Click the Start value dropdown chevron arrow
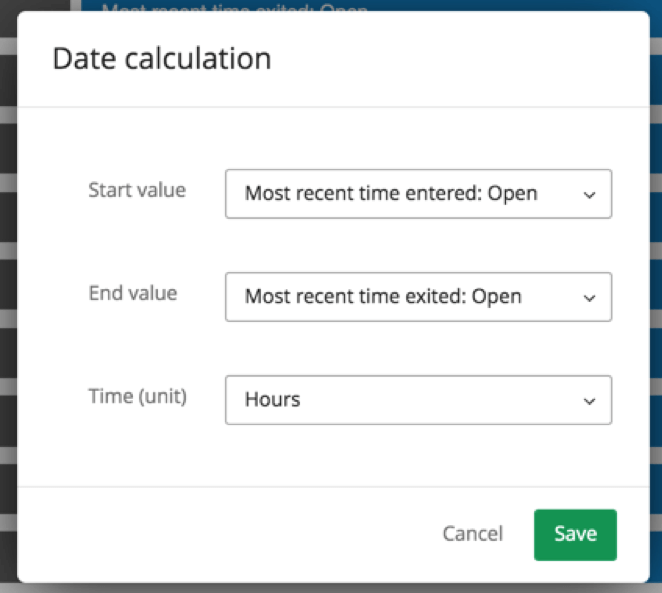Image resolution: width=662 pixels, height=593 pixels. point(589,194)
